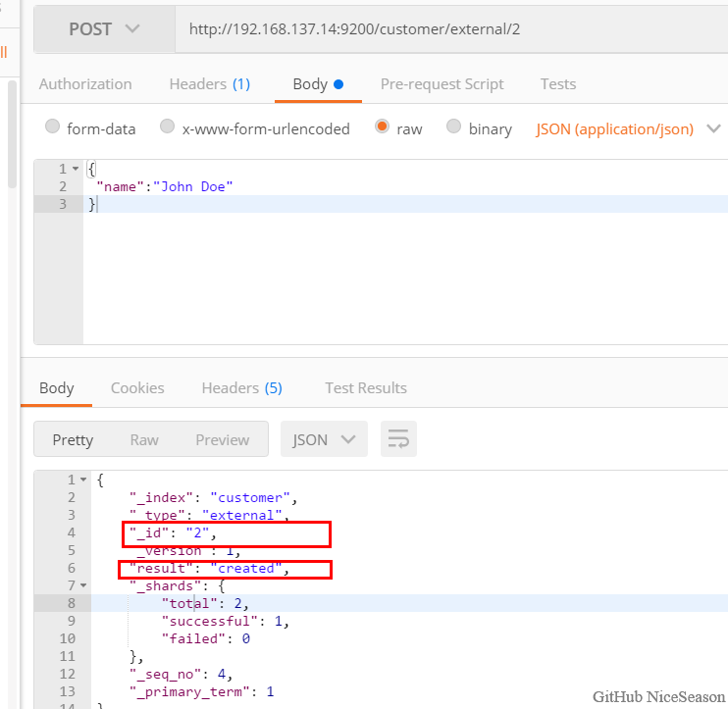728x709 pixels.
Task: Pick the binary body option
Action: click(453, 127)
